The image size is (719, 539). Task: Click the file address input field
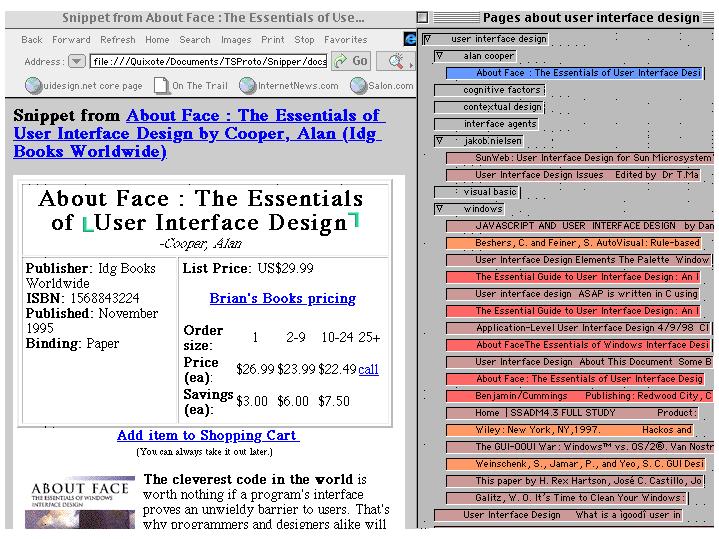click(209, 61)
